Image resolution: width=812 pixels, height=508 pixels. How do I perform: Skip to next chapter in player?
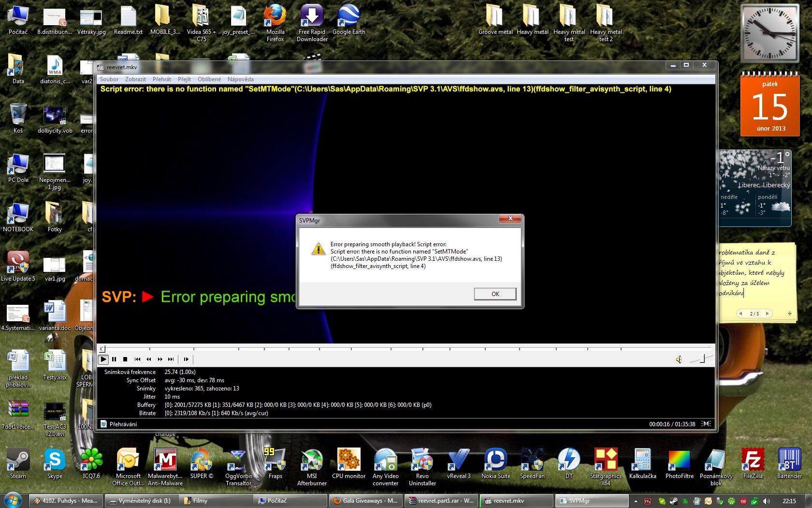click(171, 359)
